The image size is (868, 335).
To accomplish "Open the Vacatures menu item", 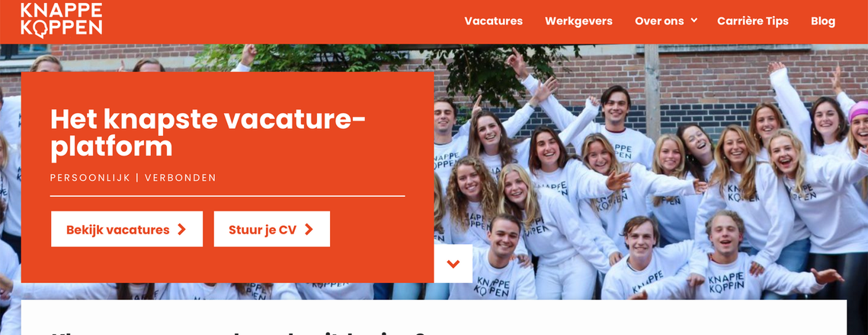I will [493, 21].
